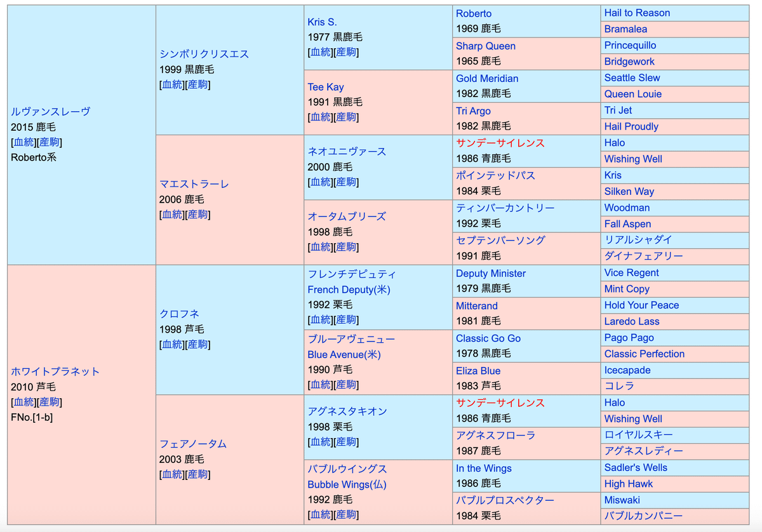Open the ルヴァンスレーヴ horse link

pos(50,112)
